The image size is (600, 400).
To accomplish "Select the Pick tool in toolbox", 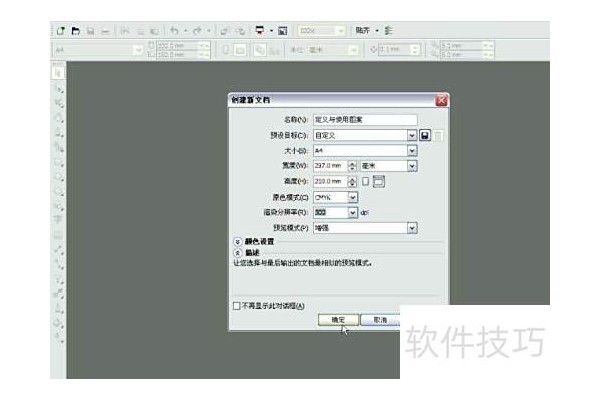I will [58, 73].
